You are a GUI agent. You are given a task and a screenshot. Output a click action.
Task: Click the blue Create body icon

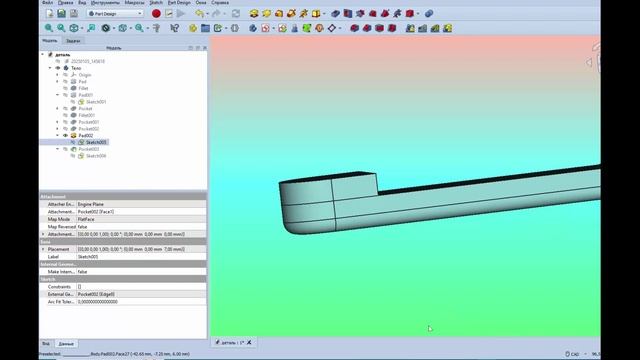(253, 28)
